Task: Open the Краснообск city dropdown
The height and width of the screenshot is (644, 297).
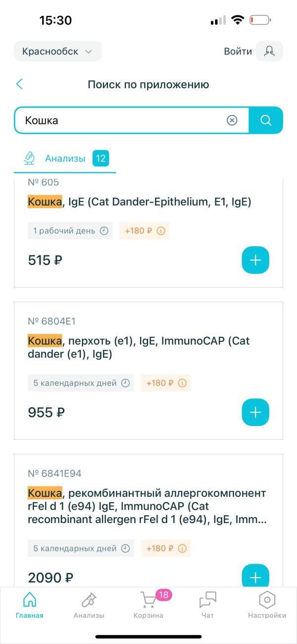Action: pos(57,52)
